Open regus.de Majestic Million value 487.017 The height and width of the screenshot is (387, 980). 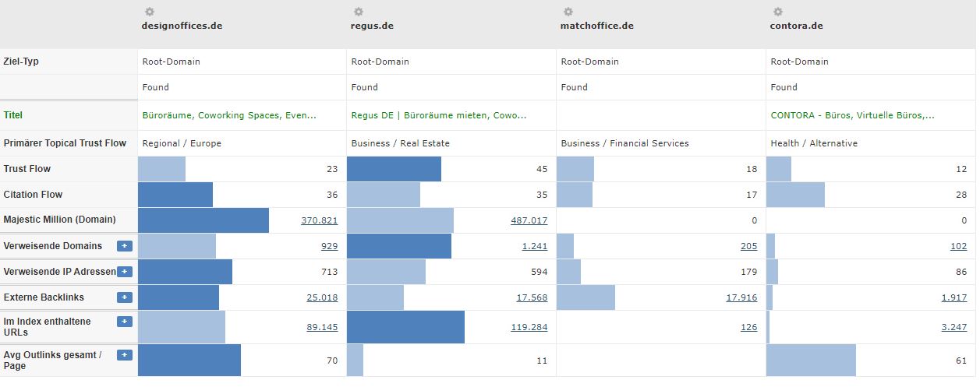point(529,220)
